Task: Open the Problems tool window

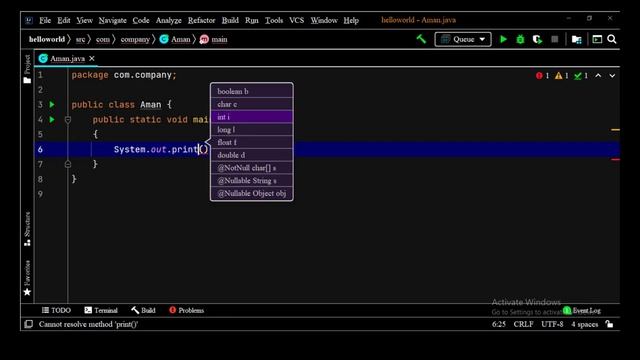Action: (x=187, y=310)
